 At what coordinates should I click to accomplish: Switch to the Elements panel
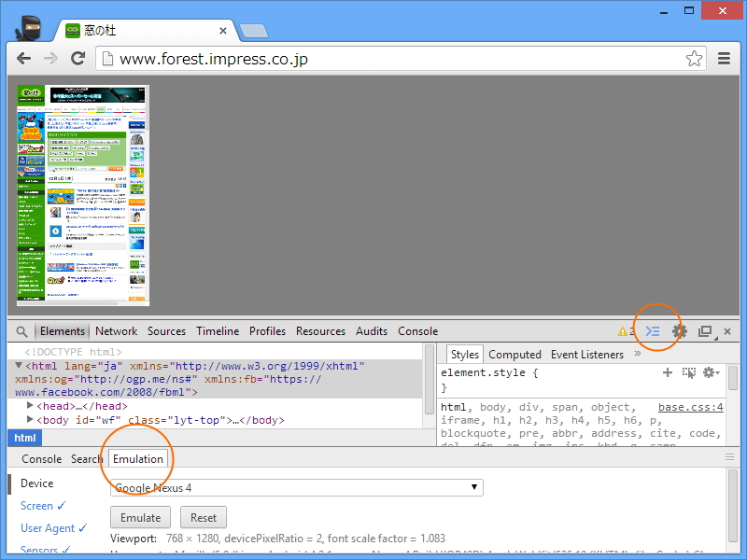[62, 331]
